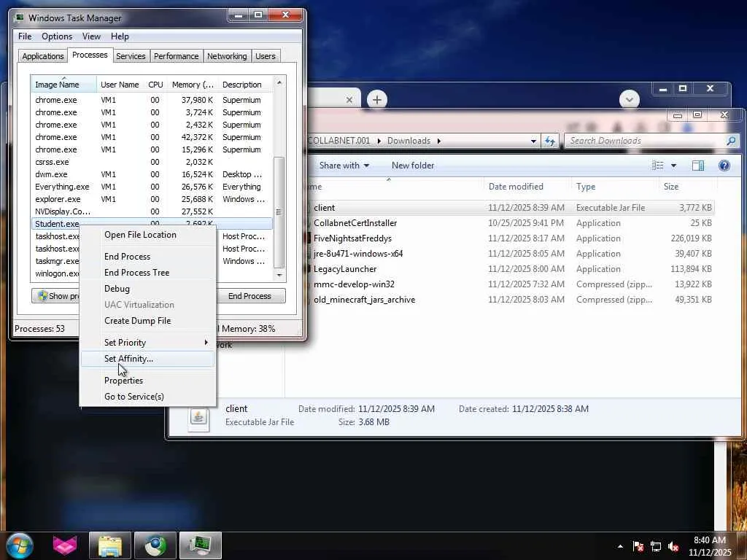
Task: Sort files by Size column
Action: (x=687, y=187)
